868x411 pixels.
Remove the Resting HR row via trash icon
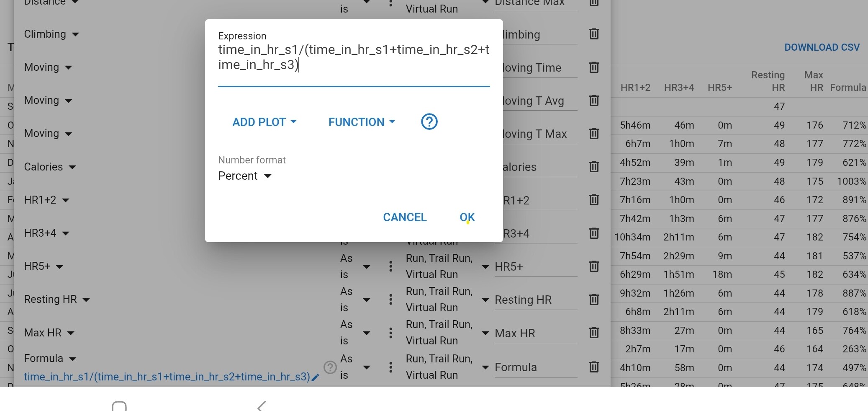pyautogui.click(x=593, y=300)
